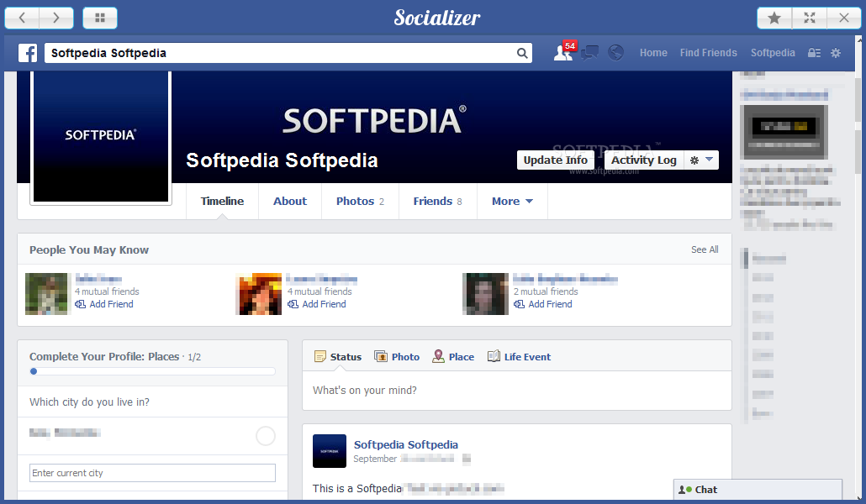Click the Life Event composer label

pyautogui.click(x=527, y=357)
